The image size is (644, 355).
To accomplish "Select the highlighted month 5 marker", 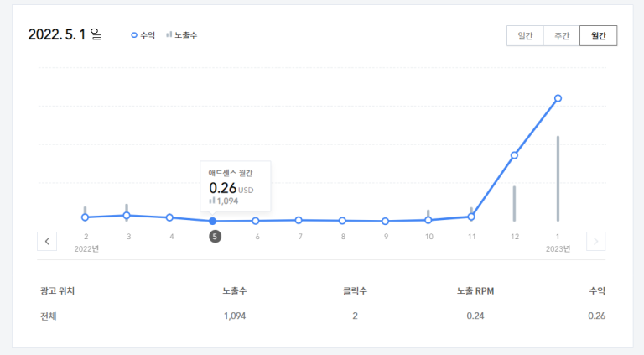I will [215, 237].
